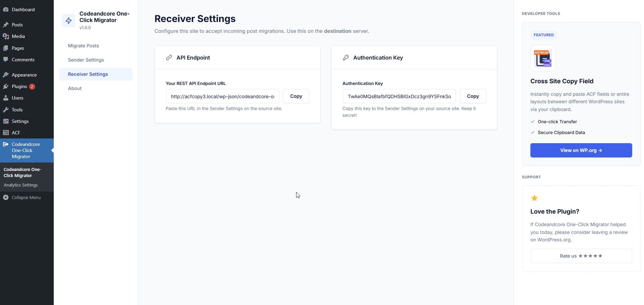The height and width of the screenshot is (305, 644).
Task: Click the API Endpoint link icon
Action: [169, 58]
